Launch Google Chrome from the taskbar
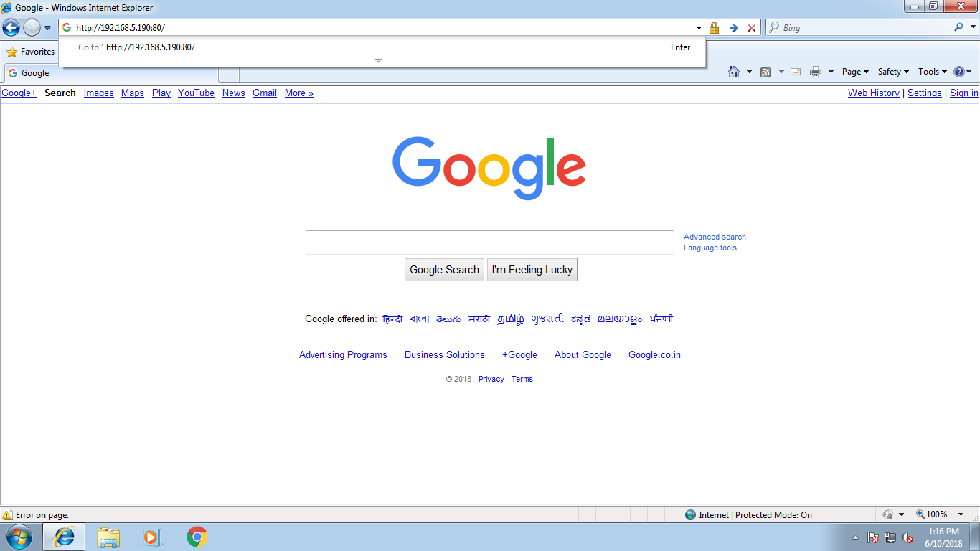980x551 pixels. (x=197, y=537)
